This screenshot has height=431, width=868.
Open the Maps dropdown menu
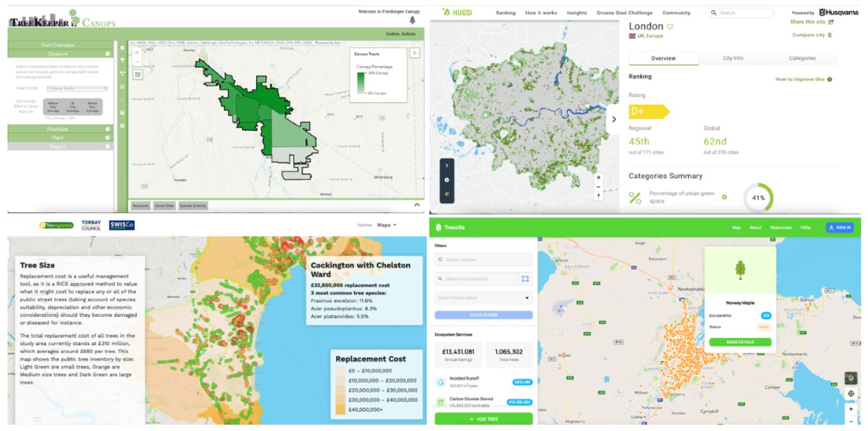tap(386, 225)
